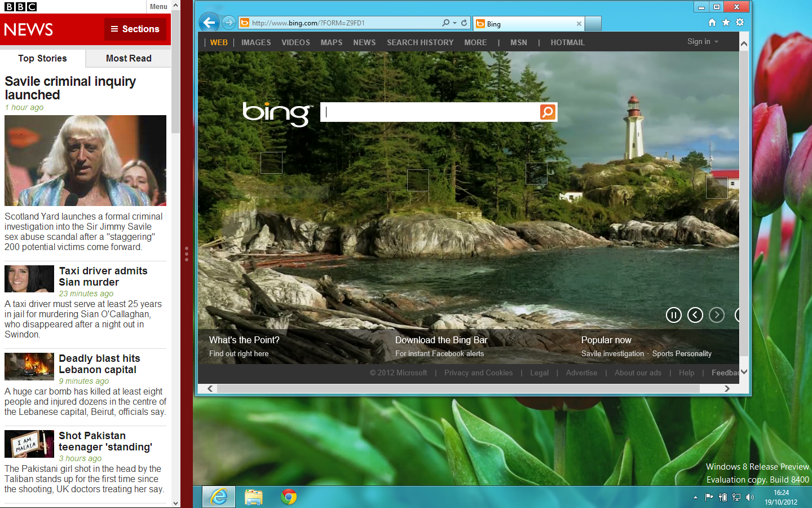Screen dimensions: 812x508
Task: Click the Home icon in Internet Explorer
Action: pos(712,23)
